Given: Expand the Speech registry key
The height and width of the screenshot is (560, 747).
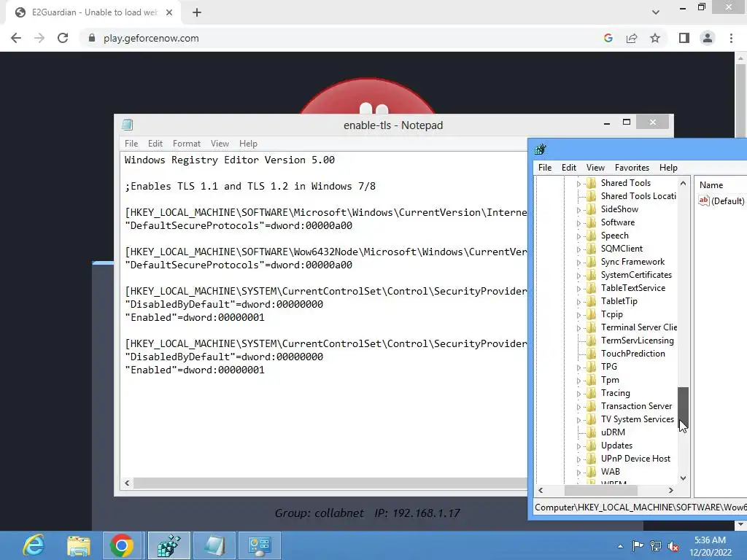Looking at the screenshot, I should (578, 236).
